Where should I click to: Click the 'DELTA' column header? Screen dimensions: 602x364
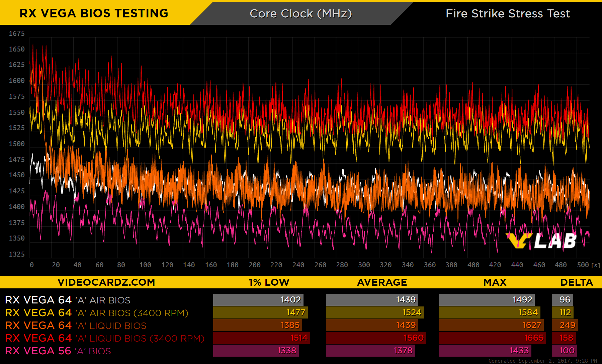point(577,282)
